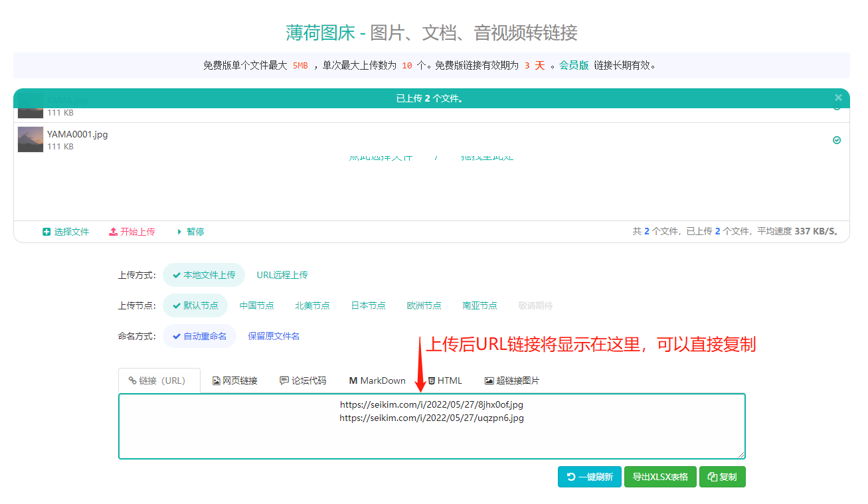Select 北美节点 upload node
This screenshot has width=868, height=504.
point(312,305)
